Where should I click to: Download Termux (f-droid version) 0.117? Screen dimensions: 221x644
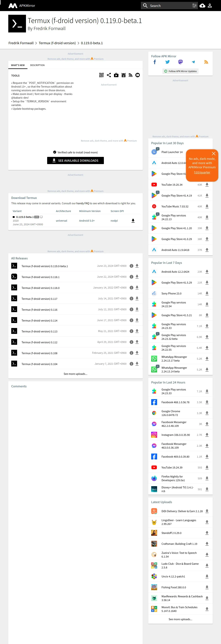click(137, 298)
